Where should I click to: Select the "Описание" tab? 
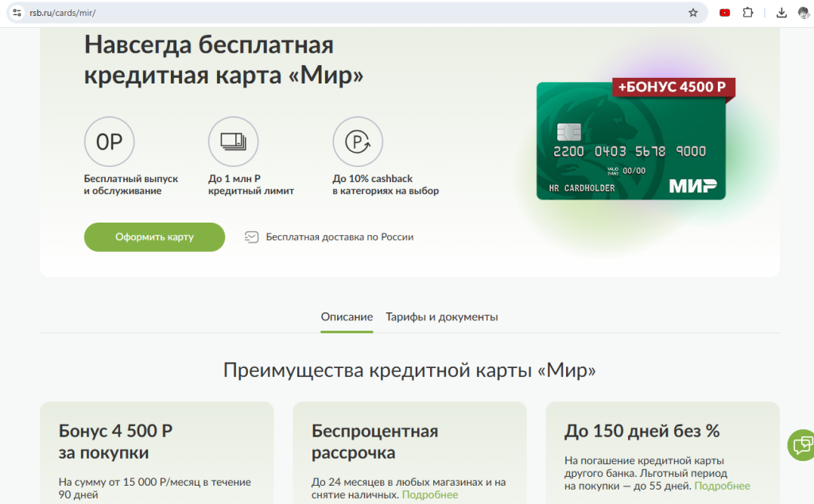(347, 316)
